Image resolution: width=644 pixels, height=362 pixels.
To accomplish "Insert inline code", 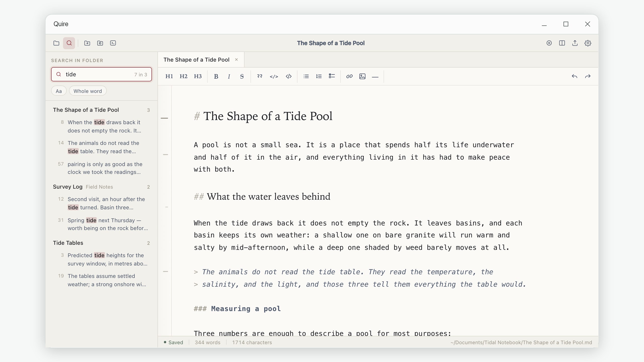I will tap(274, 76).
